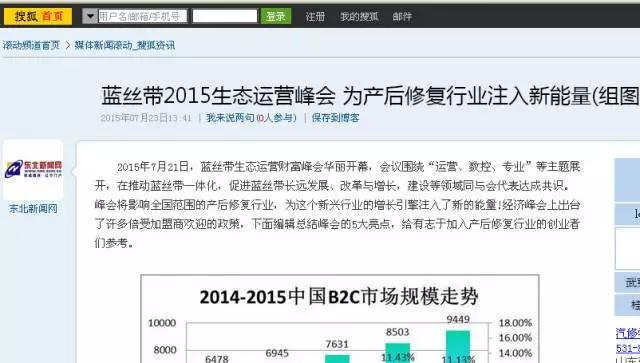The height and width of the screenshot is (363, 640).
Task: Open 我的搜狐 in top bar
Action: (359, 17)
